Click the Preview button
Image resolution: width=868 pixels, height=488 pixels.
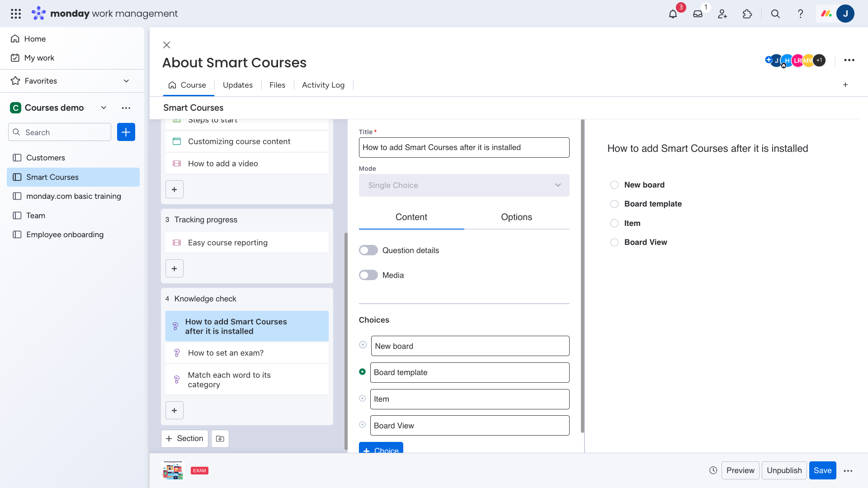click(741, 470)
